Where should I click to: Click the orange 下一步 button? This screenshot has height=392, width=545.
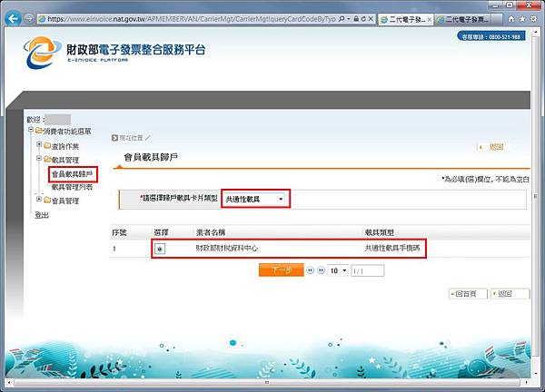tap(282, 269)
